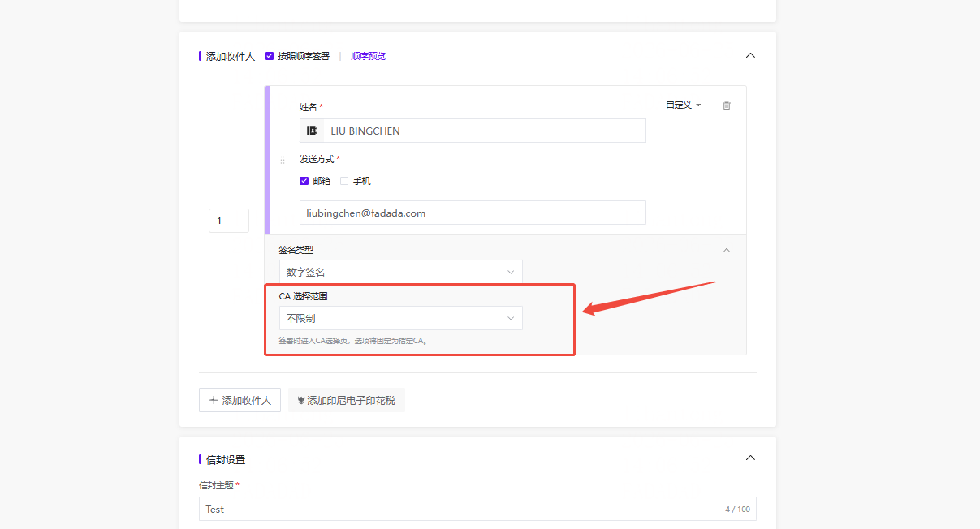Image resolution: width=980 pixels, height=529 pixels.
Task: Enable the 手机 send method checkbox
Action: (x=344, y=181)
